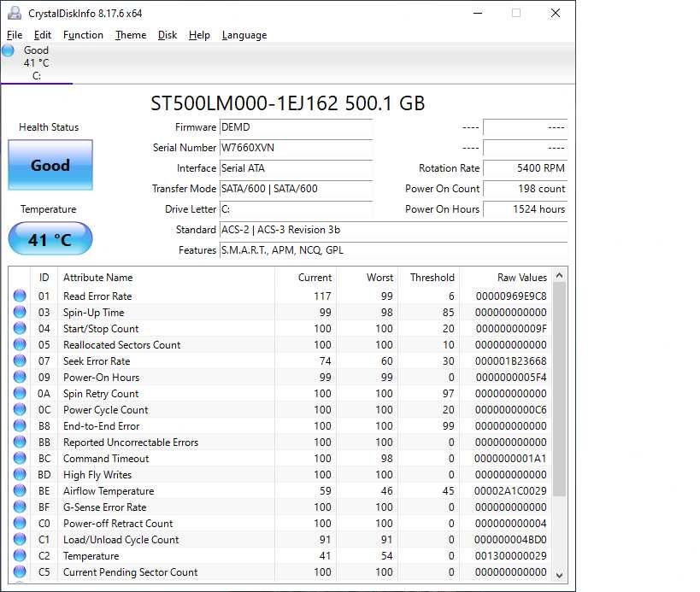Click the status orb beside Seek Error Rate

[x=20, y=361]
